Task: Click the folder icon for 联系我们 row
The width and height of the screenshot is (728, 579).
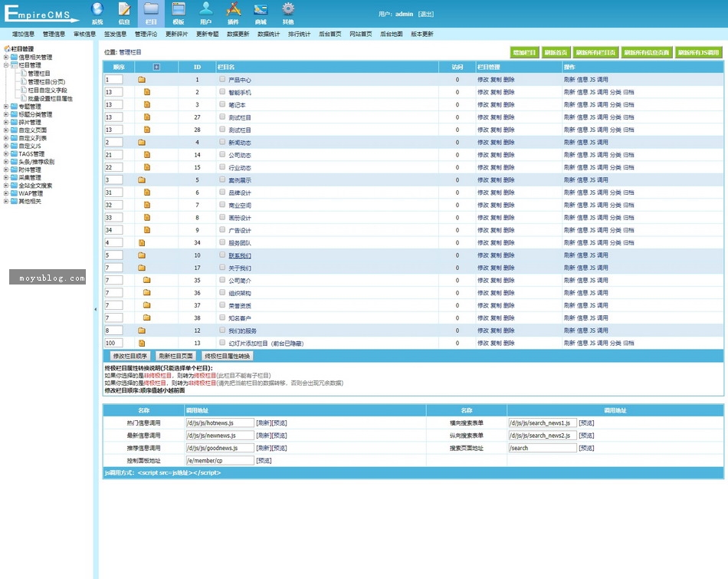Action: click(x=142, y=255)
